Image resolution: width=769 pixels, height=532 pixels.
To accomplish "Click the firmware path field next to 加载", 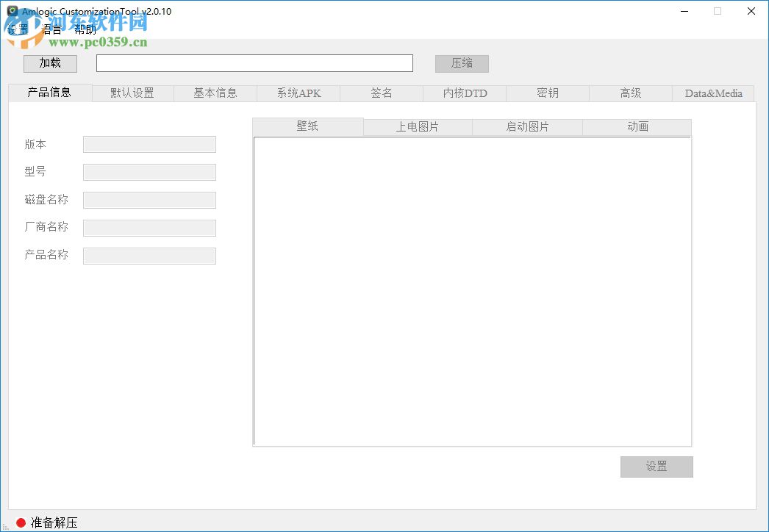I will point(254,62).
